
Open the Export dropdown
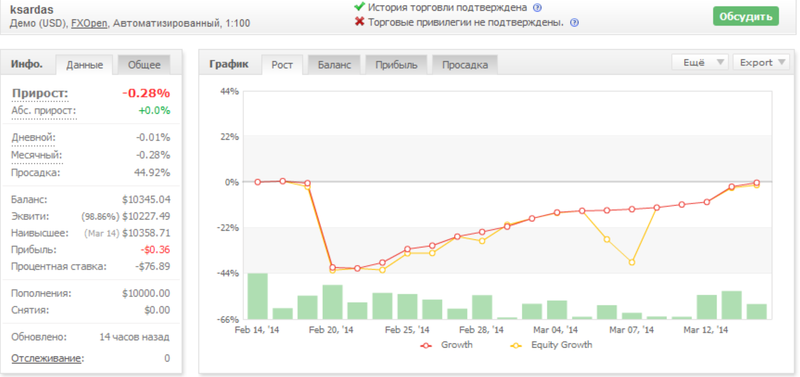tap(761, 63)
